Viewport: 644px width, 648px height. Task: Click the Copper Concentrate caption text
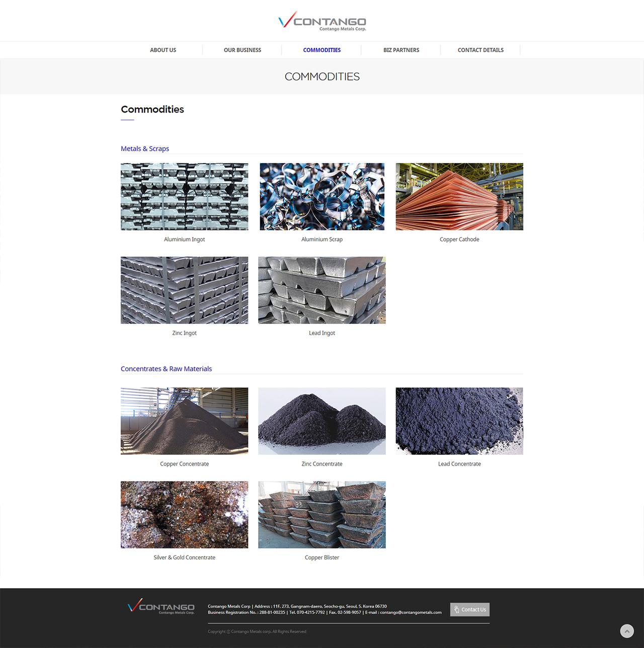[x=184, y=464]
